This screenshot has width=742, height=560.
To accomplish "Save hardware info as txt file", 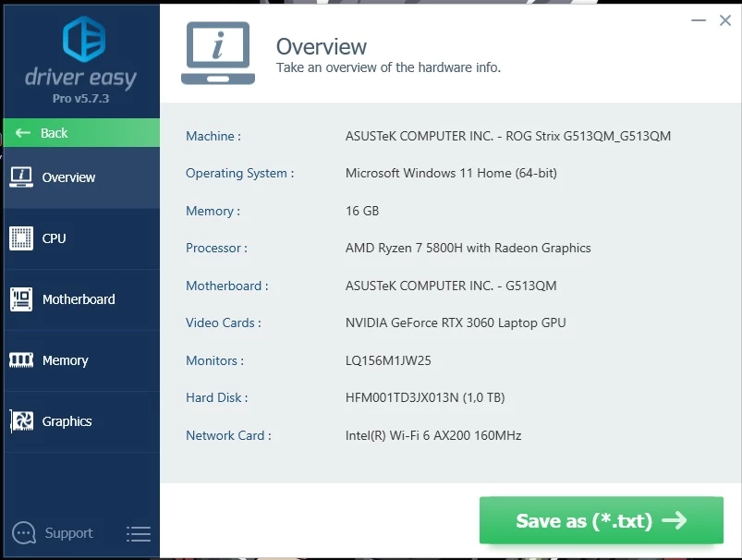I will pyautogui.click(x=601, y=520).
